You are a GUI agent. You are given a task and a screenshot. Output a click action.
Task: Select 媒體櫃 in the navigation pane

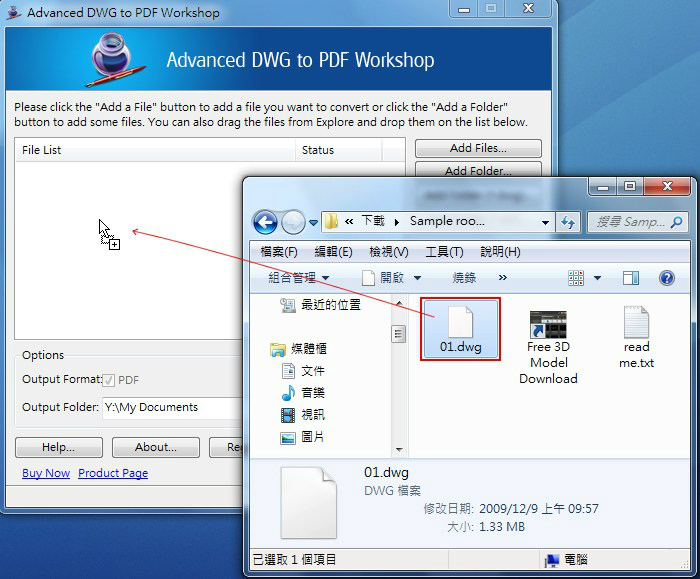(x=298, y=349)
